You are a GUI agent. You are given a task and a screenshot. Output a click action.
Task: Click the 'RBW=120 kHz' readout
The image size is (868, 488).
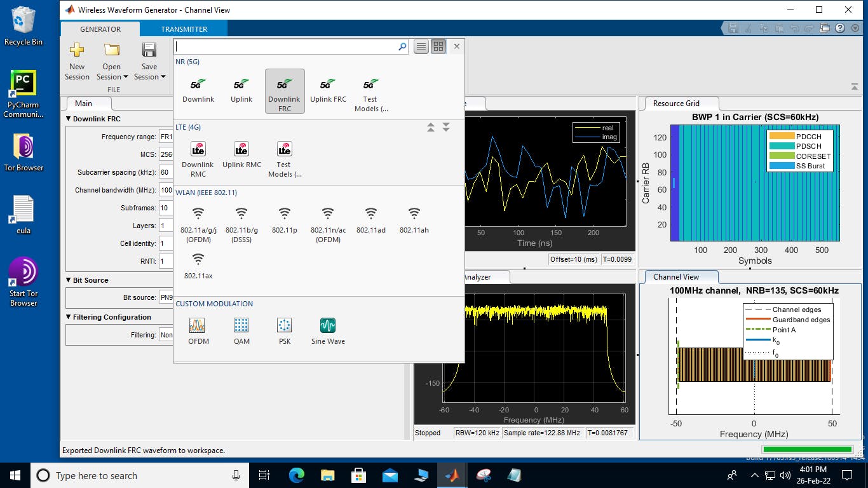477,433
